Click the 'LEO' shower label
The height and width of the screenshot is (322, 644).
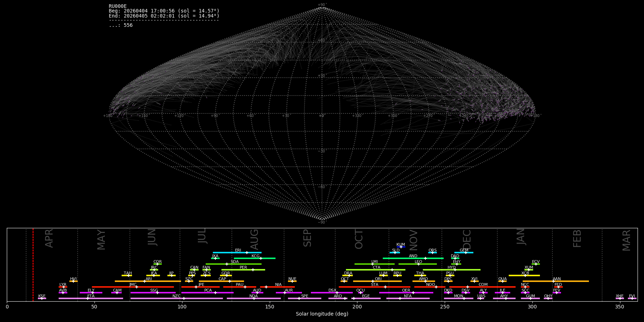[x=419, y=262]
